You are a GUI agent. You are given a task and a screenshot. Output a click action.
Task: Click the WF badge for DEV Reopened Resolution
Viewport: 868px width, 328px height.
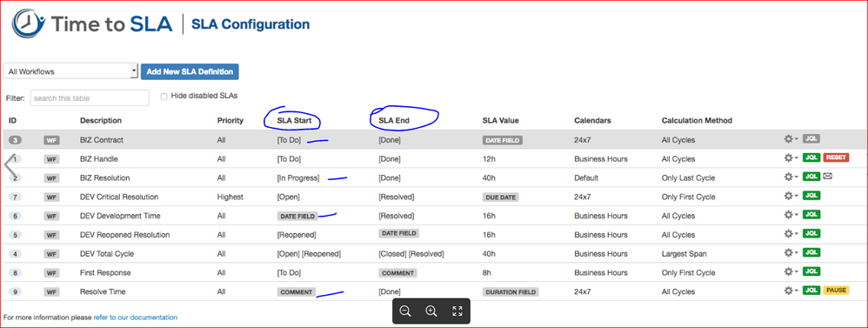[x=51, y=235]
